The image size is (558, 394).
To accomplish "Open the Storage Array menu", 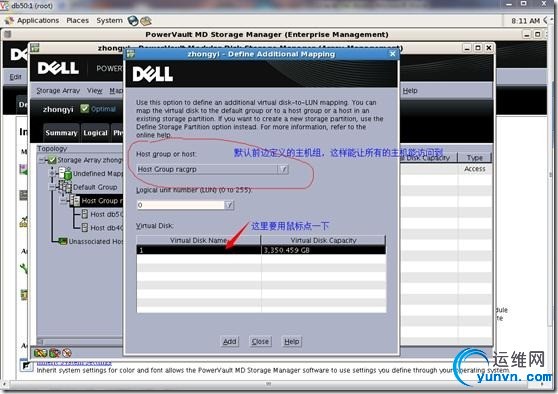I will [58, 91].
